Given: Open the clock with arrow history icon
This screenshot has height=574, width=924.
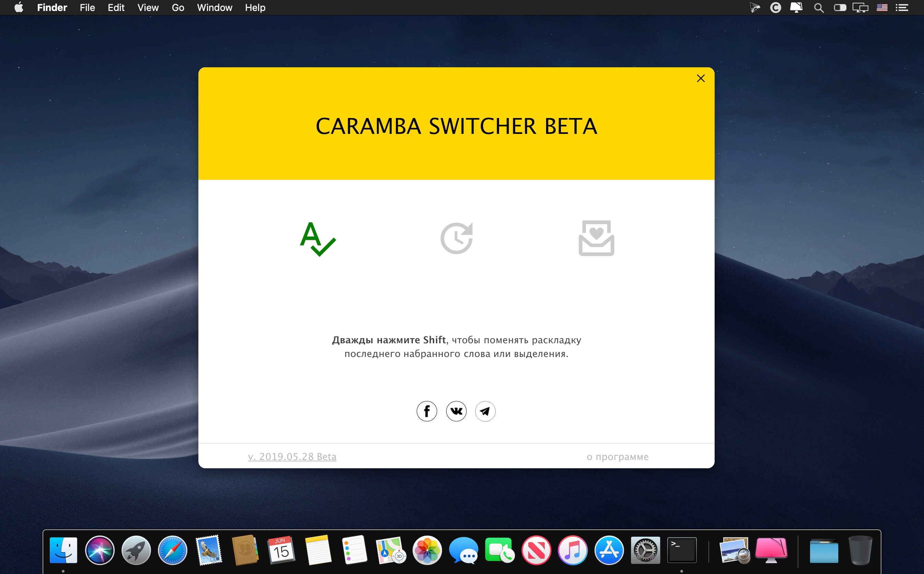Looking at the screenshot, I should (x=457, y=238).
